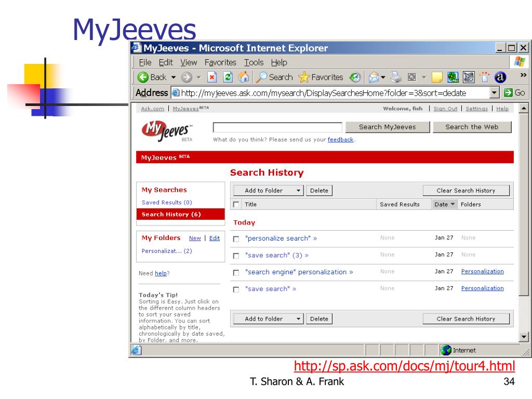Click the Print toolbar icon
The image size is (532, 399).
point(396,77)
